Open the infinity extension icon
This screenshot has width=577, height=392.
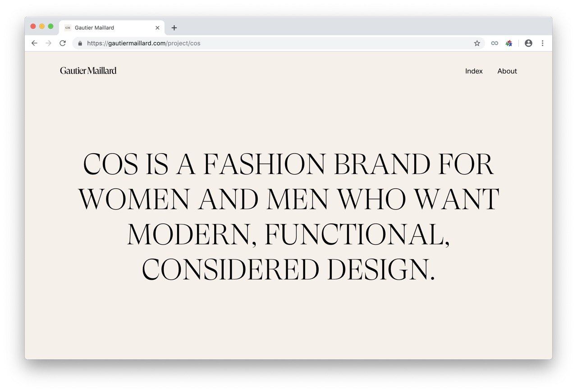click(495, 43)
